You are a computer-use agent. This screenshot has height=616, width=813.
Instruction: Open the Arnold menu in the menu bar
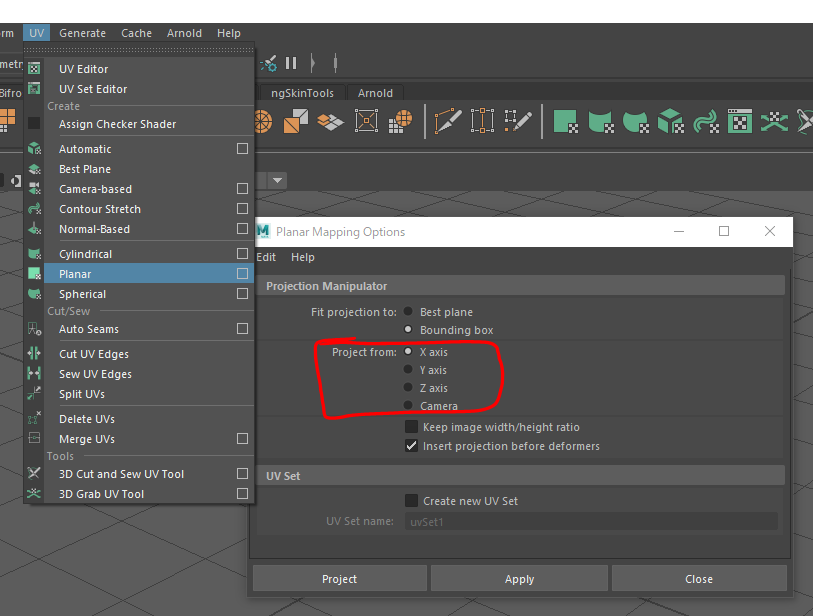point(184,33)
